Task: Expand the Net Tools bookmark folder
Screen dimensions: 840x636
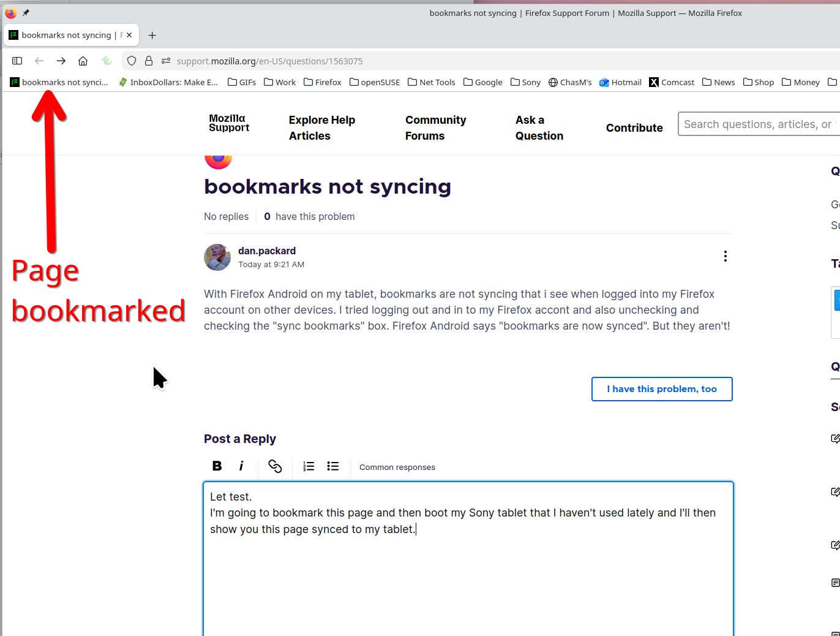Action: [432, 82]
